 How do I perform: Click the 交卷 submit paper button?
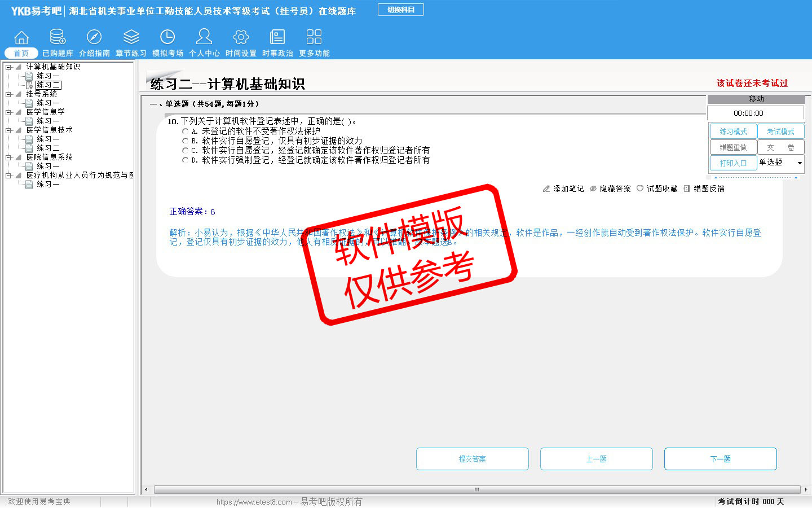[780, 147]
